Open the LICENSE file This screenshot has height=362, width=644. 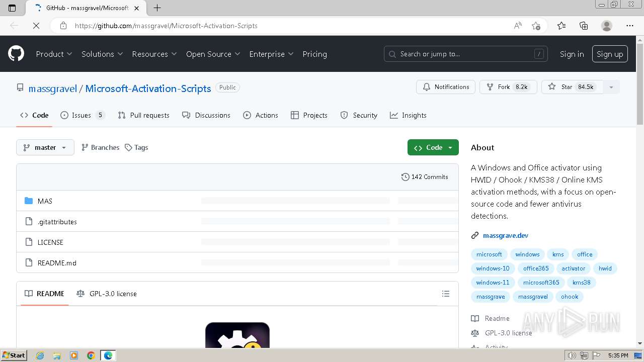(x=50, y=242)
